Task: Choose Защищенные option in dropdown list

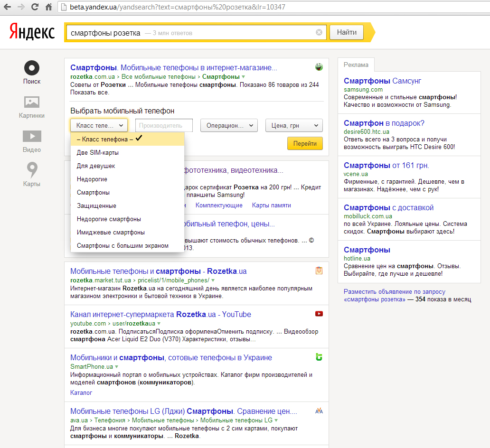Action: [x=96, y=206]
